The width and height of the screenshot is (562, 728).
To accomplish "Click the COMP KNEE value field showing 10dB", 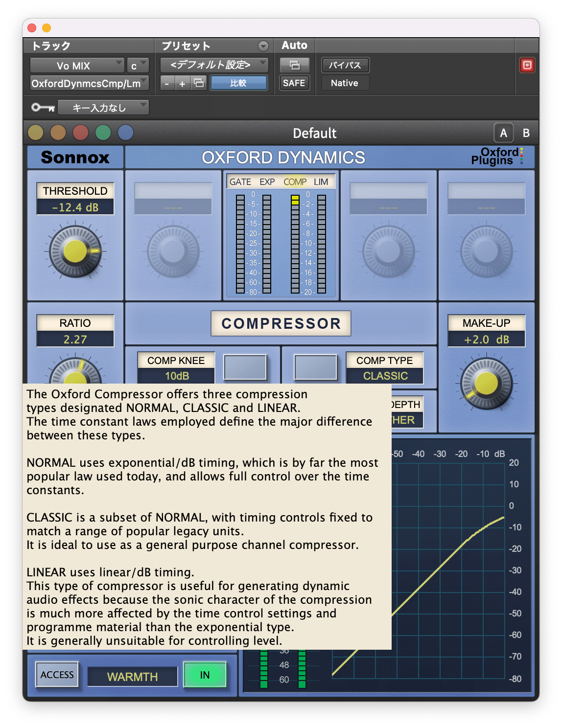I will pos(176,376).
